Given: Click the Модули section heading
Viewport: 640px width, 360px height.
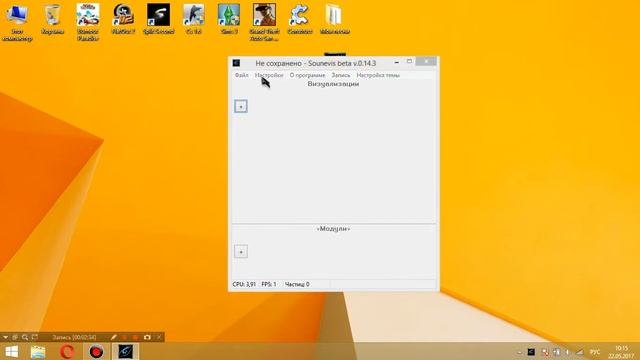Looking at the screenshot, I should [x=333, y=229].
